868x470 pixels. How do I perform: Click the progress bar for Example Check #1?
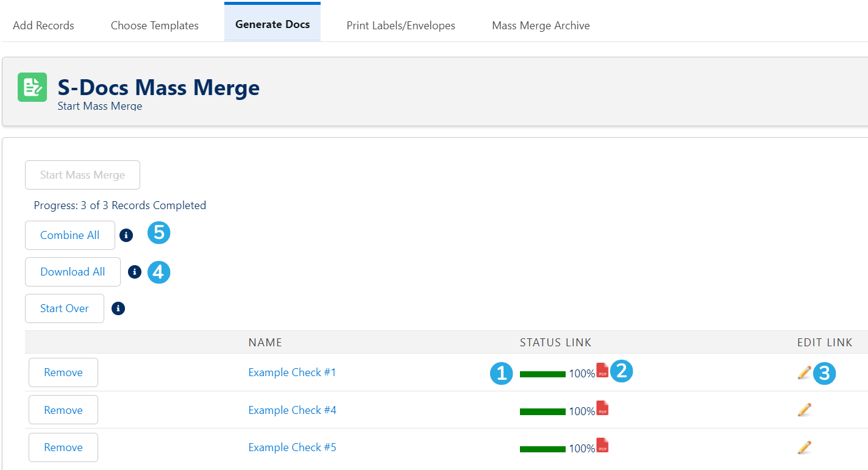pyautogui.click(x=542, y=374)
